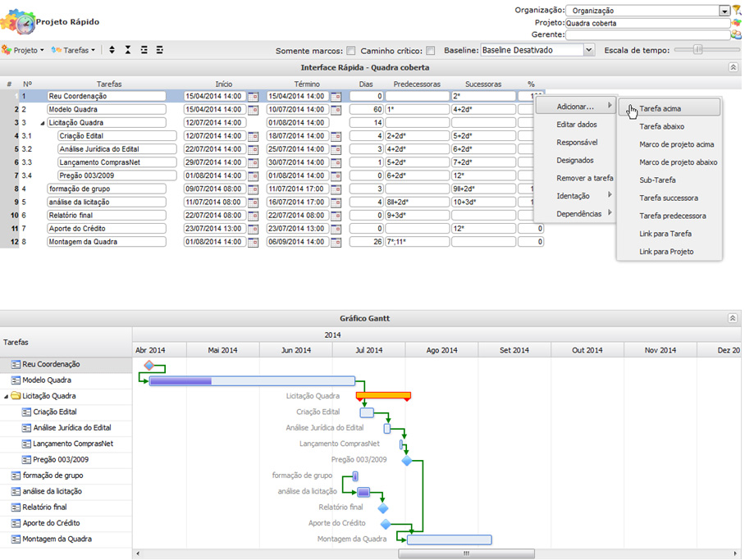Choose Tarefa abaixo in submenu
The width and height of the screenshot is (745, 560).
coord(669,126)
